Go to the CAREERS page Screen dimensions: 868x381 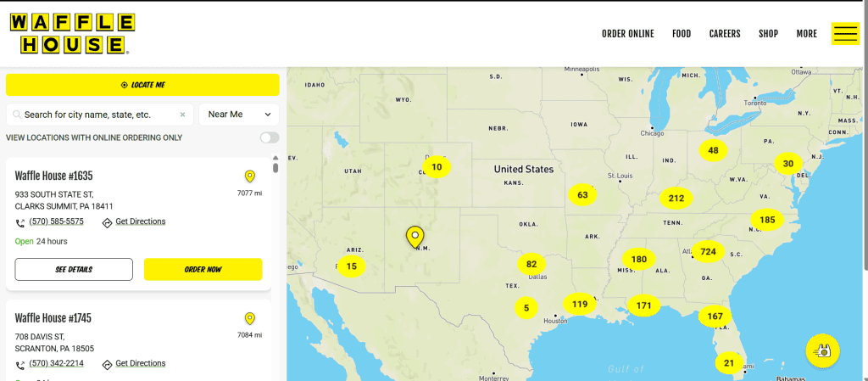coord(725,34)
